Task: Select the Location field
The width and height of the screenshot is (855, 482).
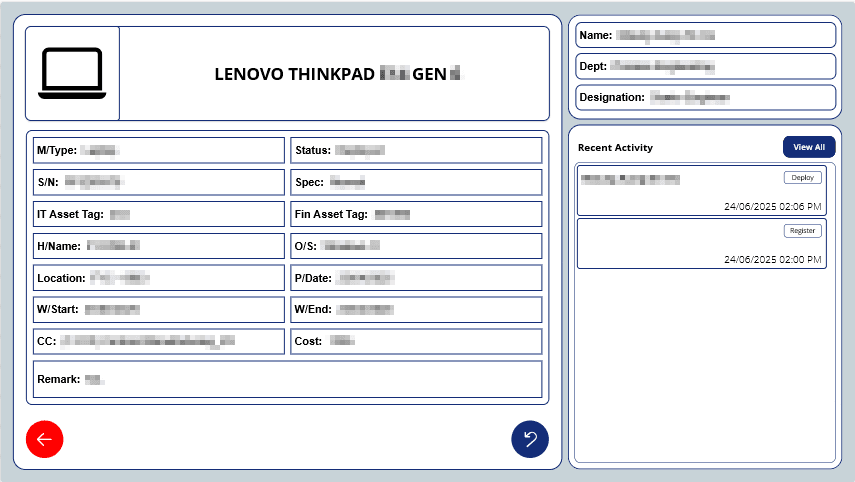Action: click(x=158, y=278)
